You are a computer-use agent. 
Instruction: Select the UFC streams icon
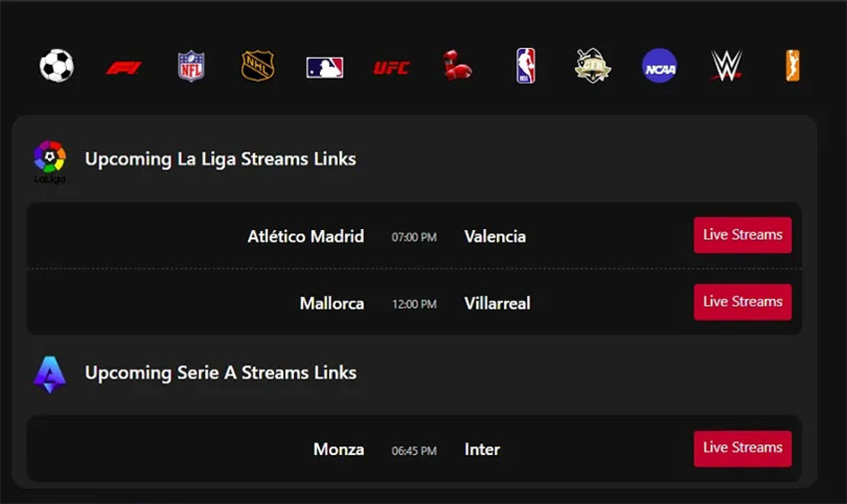tap(392, 68)
